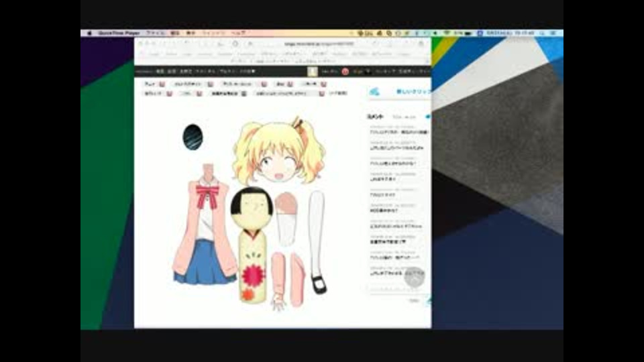Click the battery status icon
Viewport: 644px width, 362px height.
tap(468, 33)
